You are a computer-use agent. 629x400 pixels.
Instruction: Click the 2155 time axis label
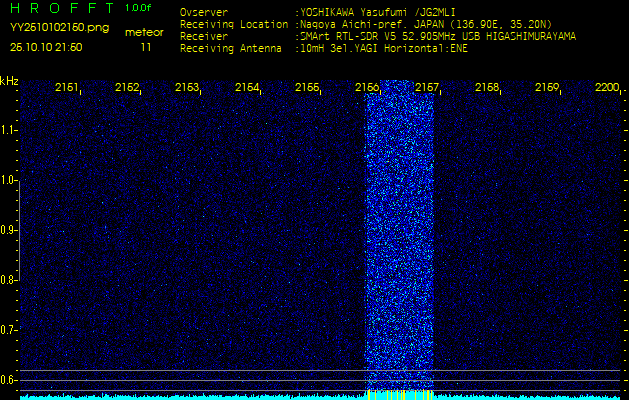307,87
